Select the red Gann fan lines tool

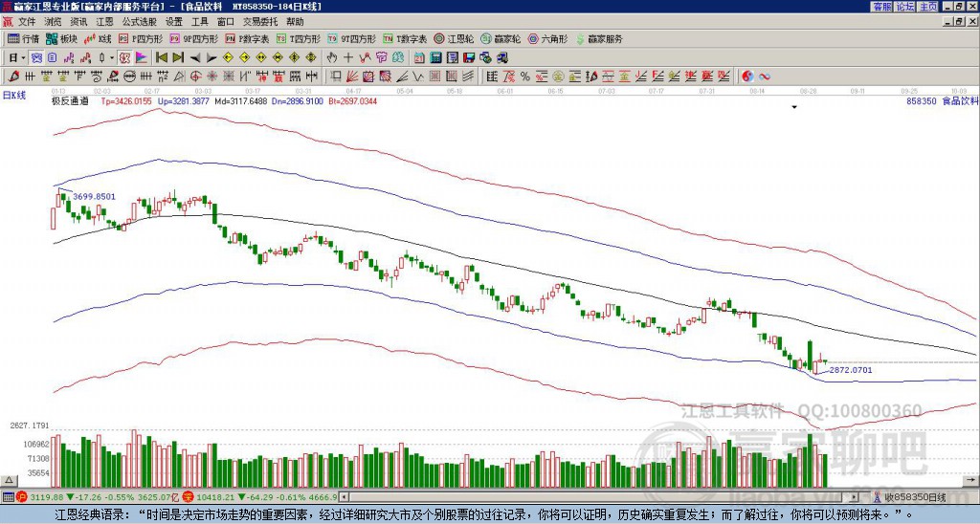pyautogui.click(x=352, y=76)
